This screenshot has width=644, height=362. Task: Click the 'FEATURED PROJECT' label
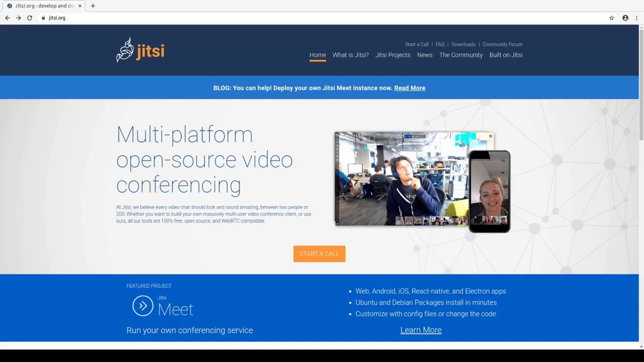click(x=149, y=286)
